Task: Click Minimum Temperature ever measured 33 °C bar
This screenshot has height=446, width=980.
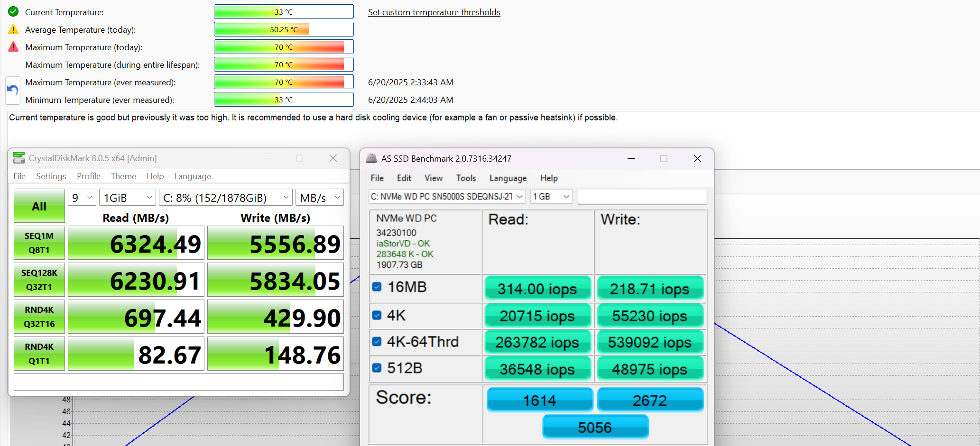Action: [x=284, y=100]
